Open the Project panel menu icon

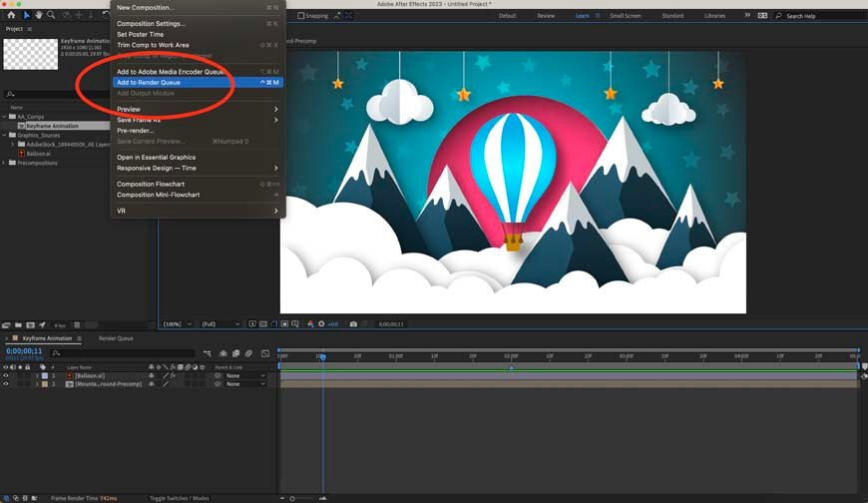[29, 29]
